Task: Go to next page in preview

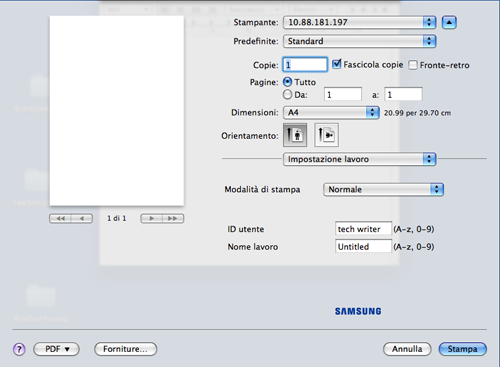Action: [151, 219]
